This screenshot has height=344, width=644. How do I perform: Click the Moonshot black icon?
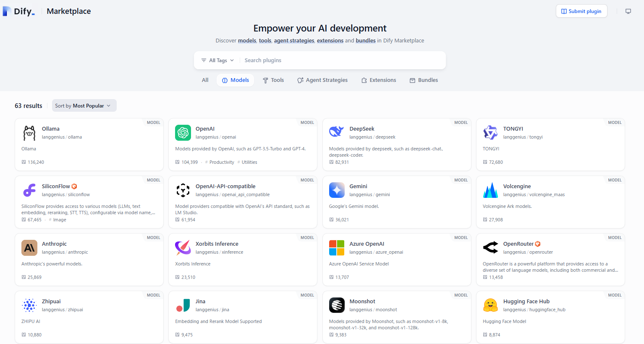[337, 305]
